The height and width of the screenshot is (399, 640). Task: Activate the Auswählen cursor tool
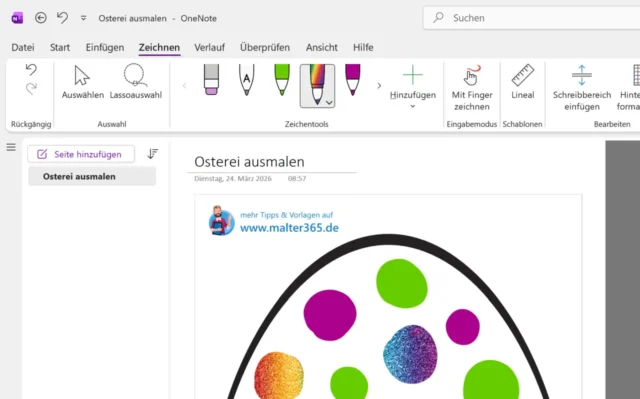[83, 82]
